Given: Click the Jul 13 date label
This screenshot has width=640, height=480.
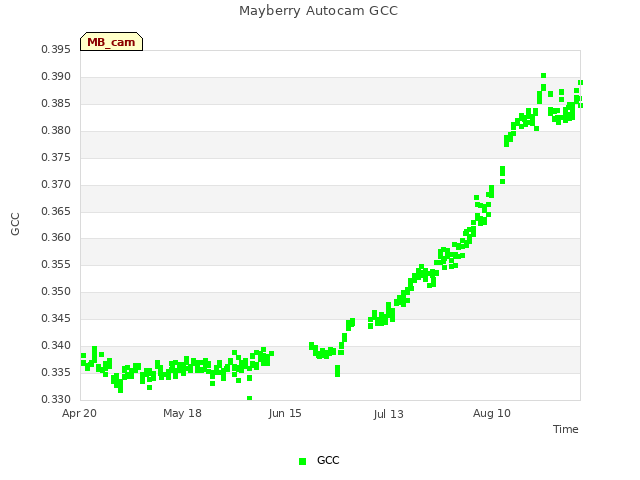Looking at the screenshot, I should point(388,414).
